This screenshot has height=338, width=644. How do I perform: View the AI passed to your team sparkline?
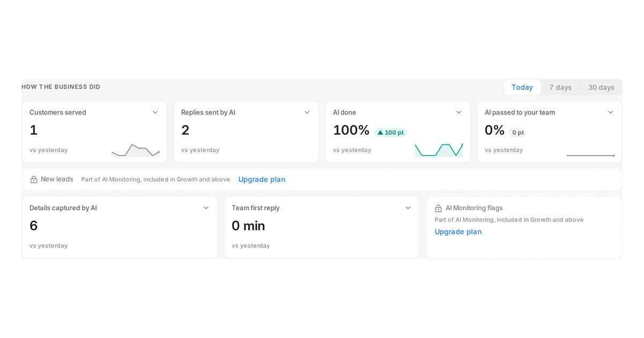(590, 155)
